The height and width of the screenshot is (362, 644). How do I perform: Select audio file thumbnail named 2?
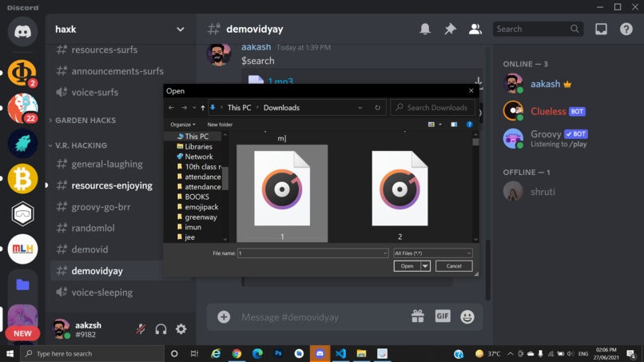(x=400, y=193)
